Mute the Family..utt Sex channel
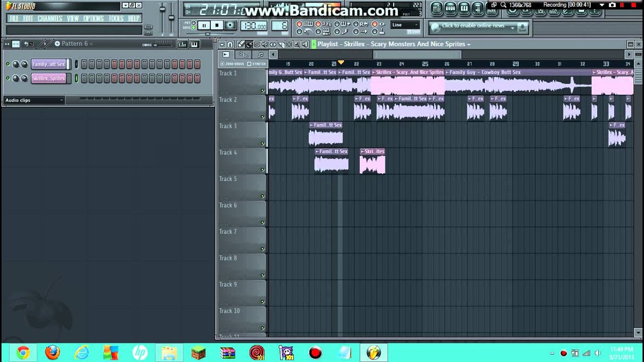644x362 pixels. (x=8, y=64)
